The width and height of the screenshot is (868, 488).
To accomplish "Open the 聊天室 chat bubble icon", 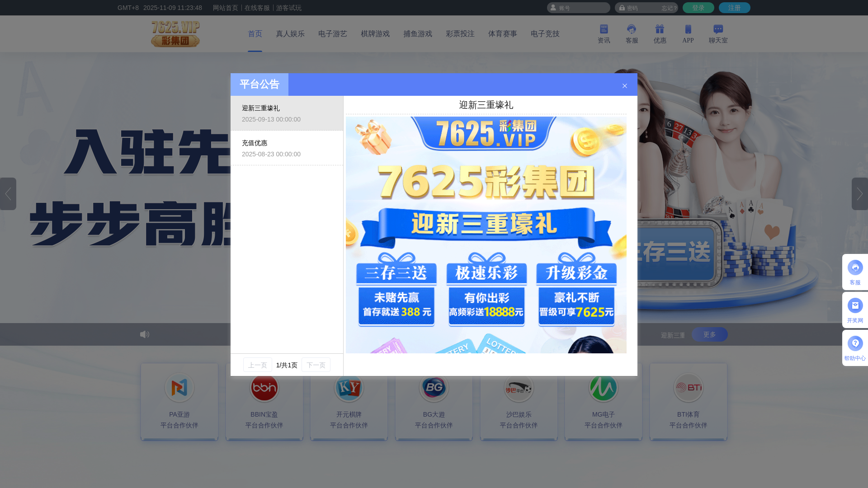I will 718,34.
